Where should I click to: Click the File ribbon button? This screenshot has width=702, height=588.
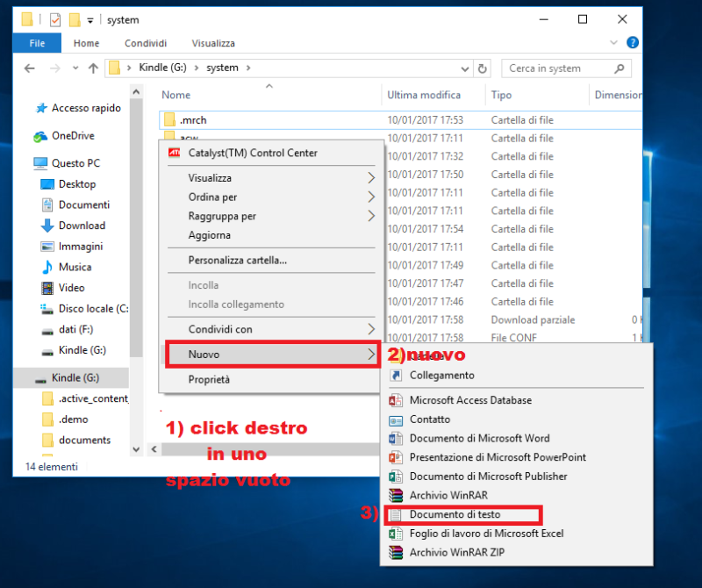pyautogui.click(x=38, y=43)
